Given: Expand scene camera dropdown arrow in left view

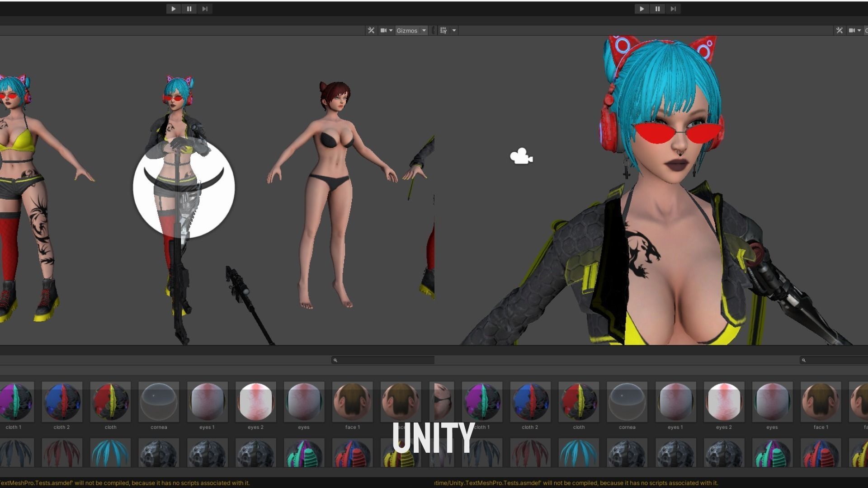Looking at the screenshot, I should (x=391, y=30).
